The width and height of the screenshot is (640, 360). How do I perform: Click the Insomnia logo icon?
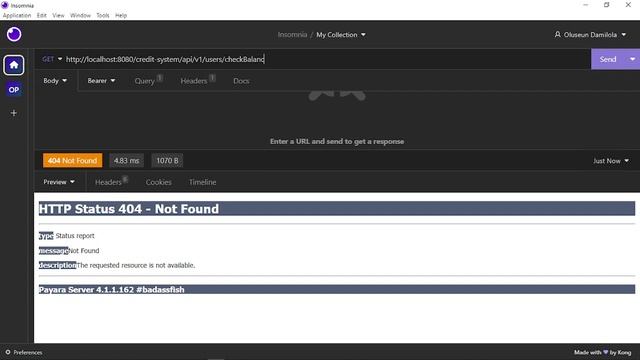14,34
